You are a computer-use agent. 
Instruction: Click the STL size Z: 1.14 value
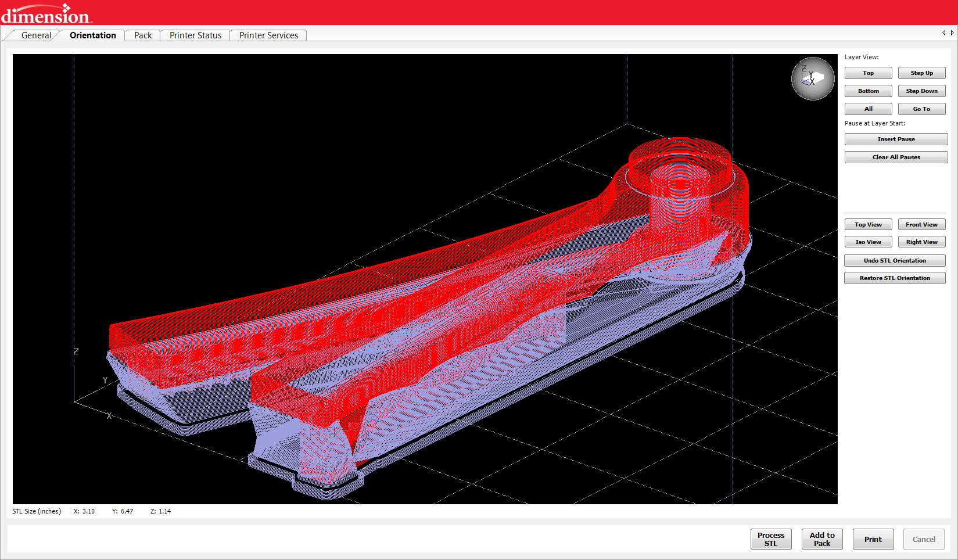point(161,512)
